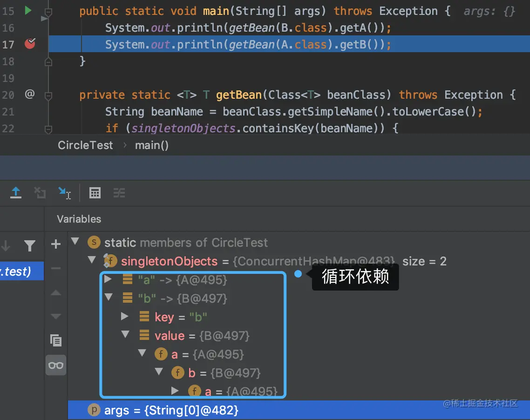The width and height of the screenshot is (530, 420).
Task: Expand the key = "b" node
Action: [x=125, y=316]
